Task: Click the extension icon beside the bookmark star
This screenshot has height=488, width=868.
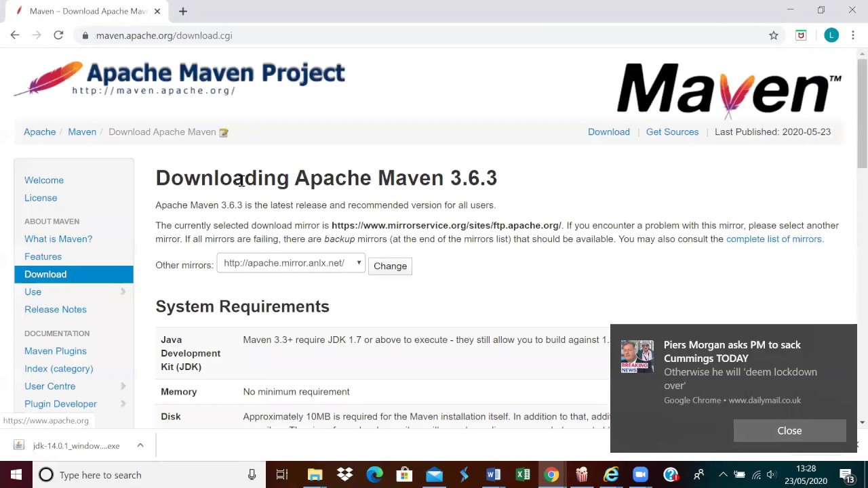Action: (801, 35)
